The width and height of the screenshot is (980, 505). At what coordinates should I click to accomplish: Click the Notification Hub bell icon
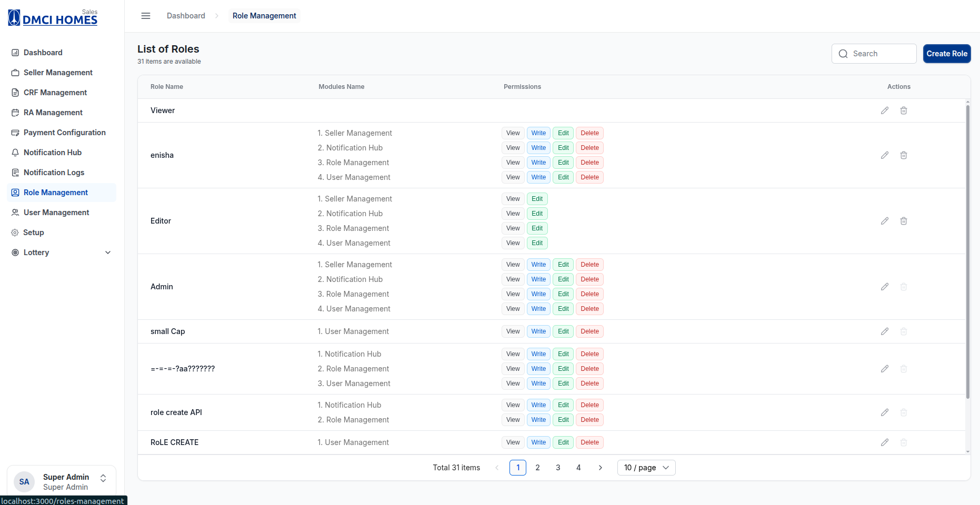(x=15, y=153)
